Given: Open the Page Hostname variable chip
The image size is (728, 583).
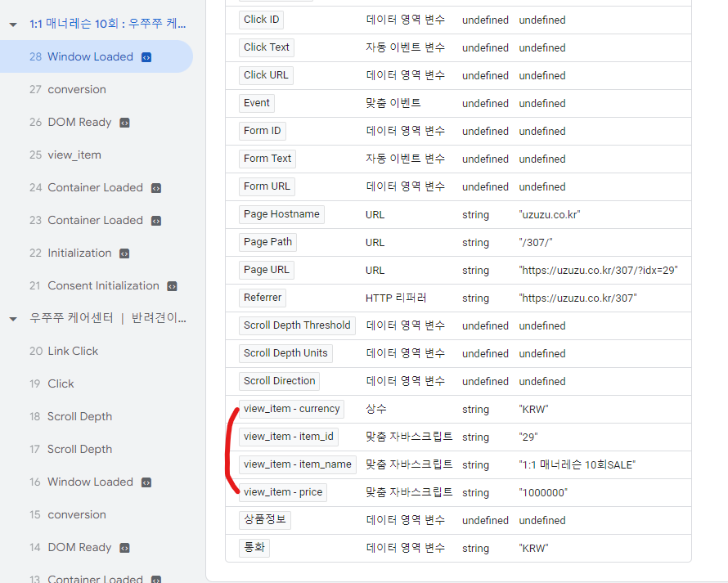Looking at the screenshot, I should pyautogui.click(x=281, y=213).
